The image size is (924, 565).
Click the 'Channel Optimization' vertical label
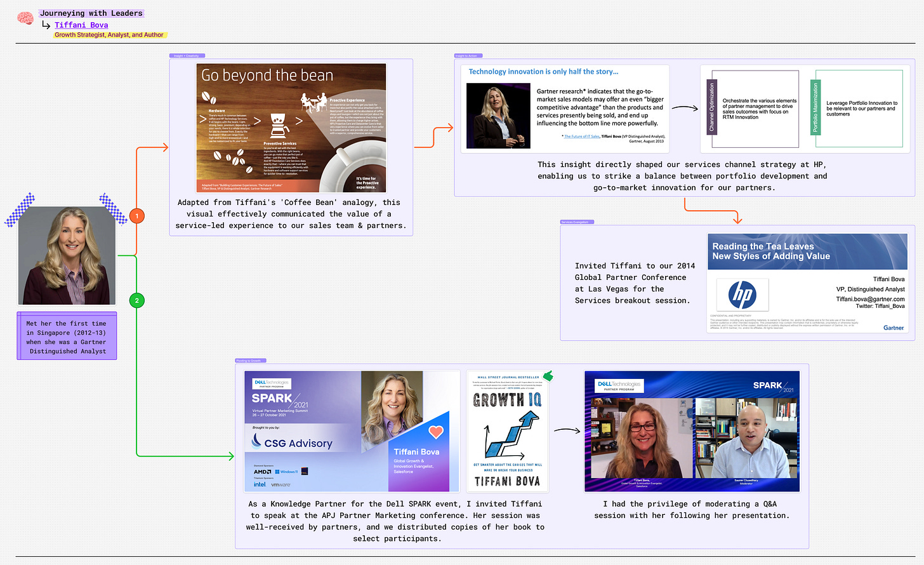(711, 107)
